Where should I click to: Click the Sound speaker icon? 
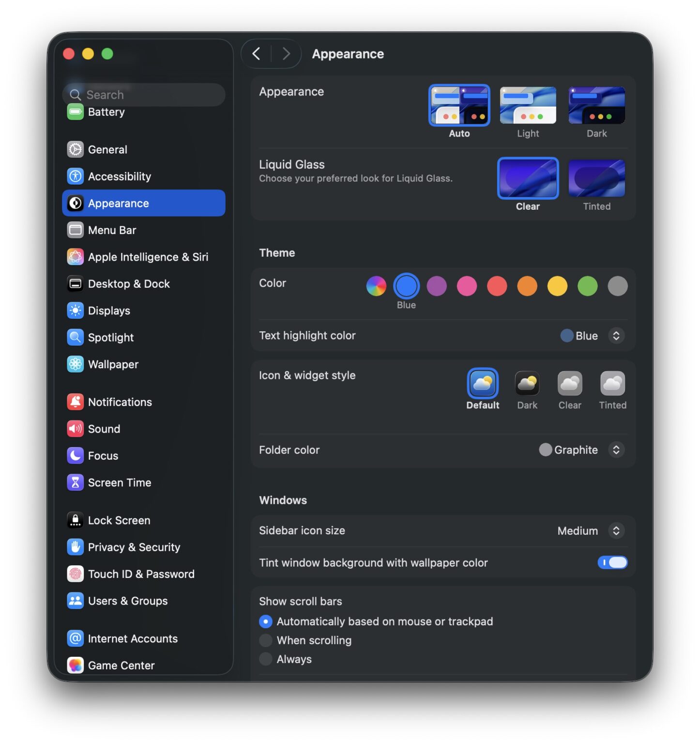click(75, 429)
